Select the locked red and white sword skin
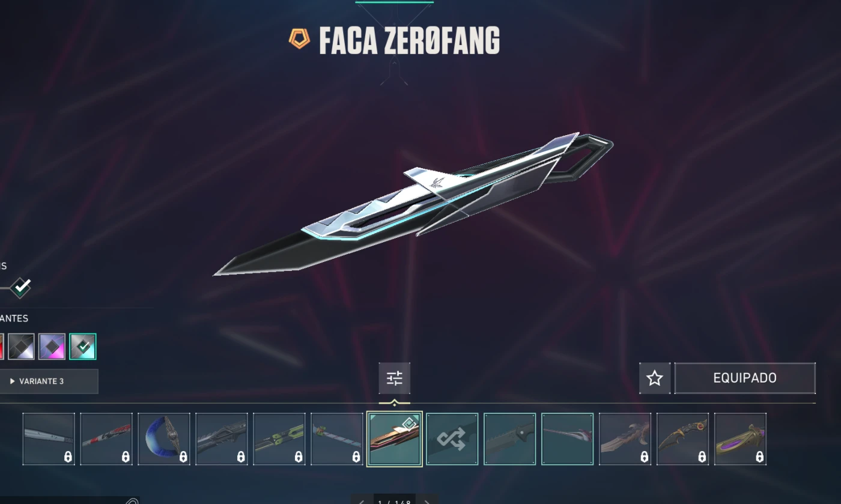The width and height of the screenshot is (841, 504). coord(106,439)
